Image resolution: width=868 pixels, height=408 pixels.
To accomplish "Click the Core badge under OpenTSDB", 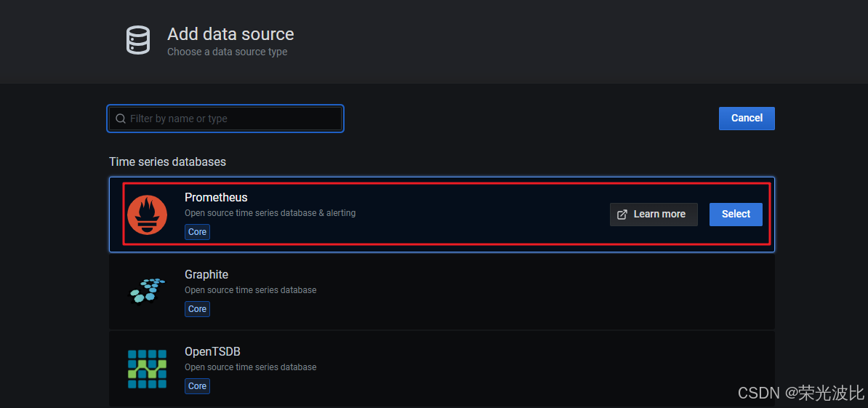I will (197, 386).
